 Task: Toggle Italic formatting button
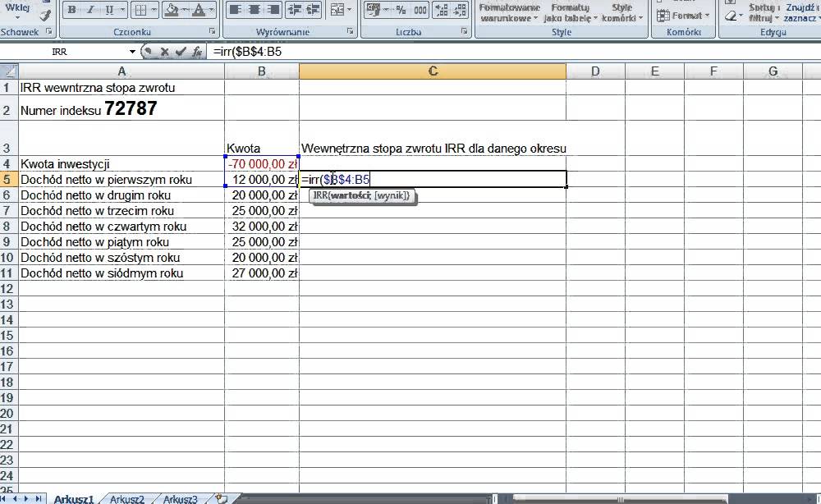tap(90, 10)
